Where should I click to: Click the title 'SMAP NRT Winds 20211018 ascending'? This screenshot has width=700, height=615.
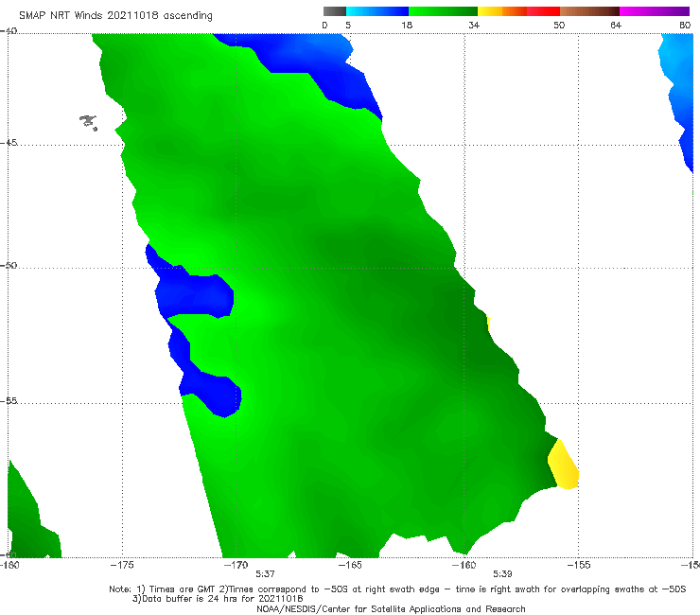click(115, 16)
